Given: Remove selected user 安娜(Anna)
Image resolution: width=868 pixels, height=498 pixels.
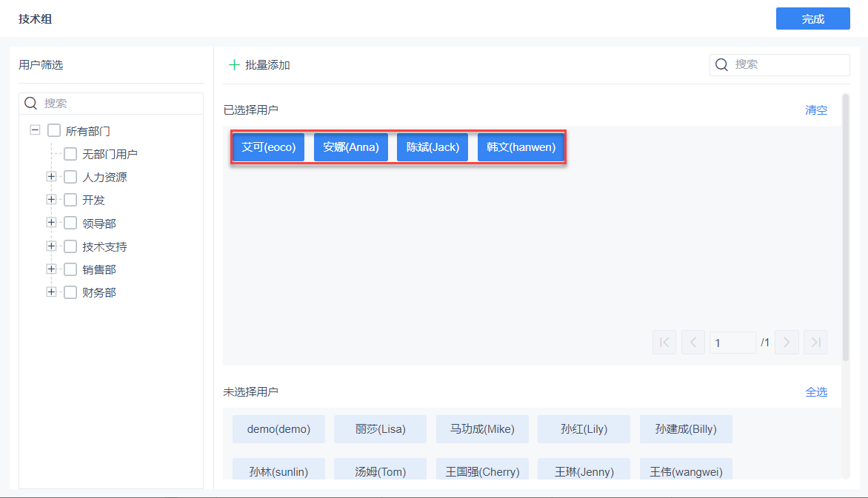Looking at the screenshot, I should coord(351,147).
